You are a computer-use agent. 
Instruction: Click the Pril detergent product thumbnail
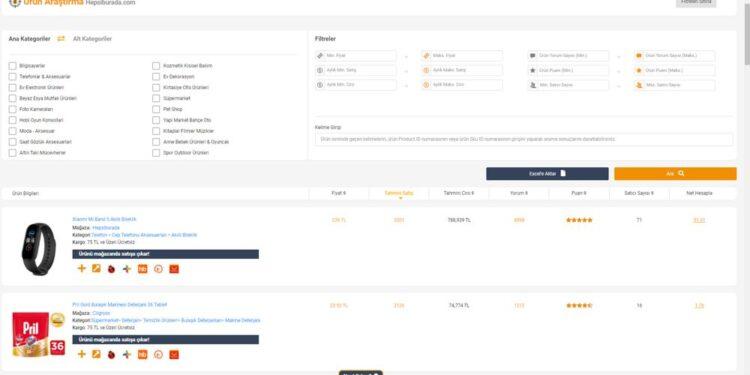click(38, 334)
